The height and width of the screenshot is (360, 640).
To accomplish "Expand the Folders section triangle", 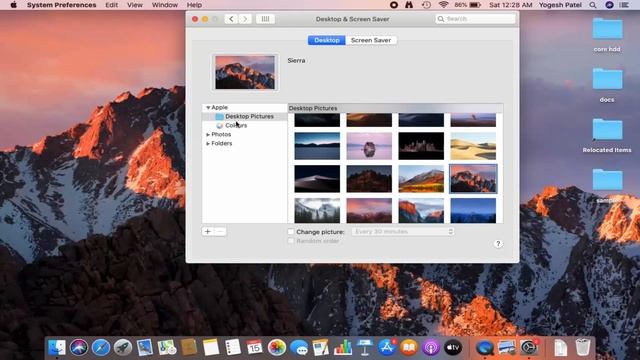I will [208, 143].
